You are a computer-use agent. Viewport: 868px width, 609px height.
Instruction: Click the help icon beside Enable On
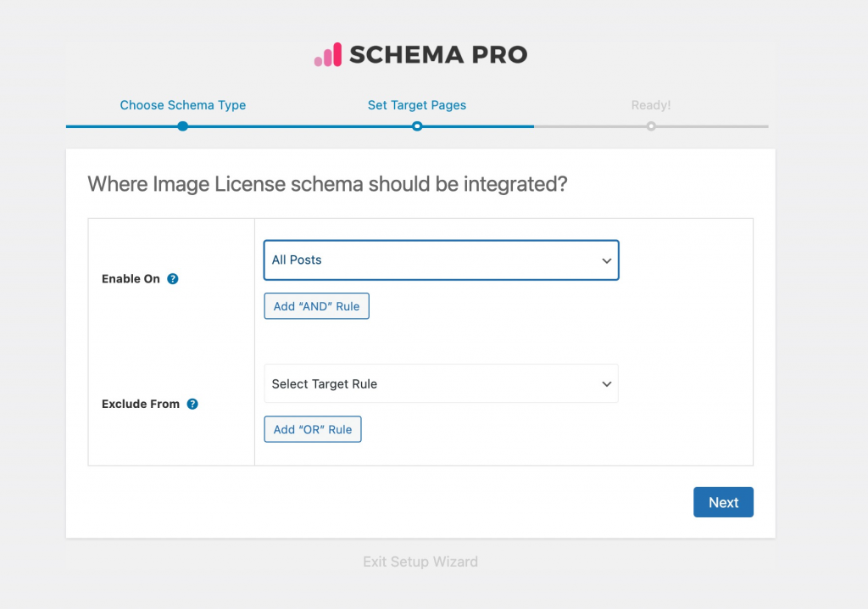click(173, 278)
